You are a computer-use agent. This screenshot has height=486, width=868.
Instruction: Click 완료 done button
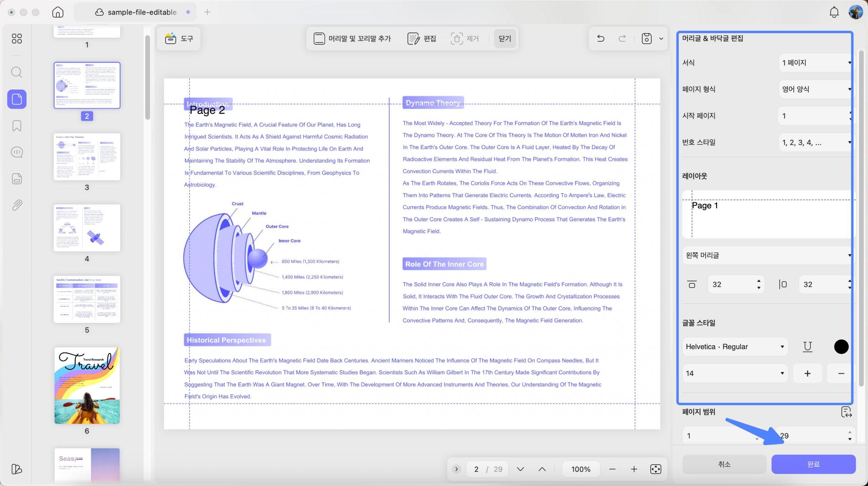point(813,464)
